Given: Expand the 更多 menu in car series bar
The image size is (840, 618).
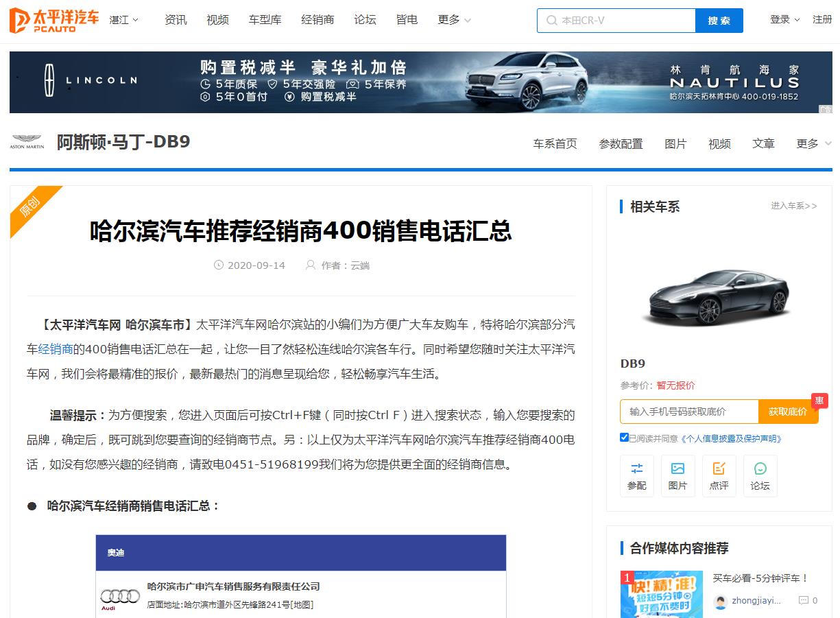Looking at the screenshot, I should click(813, 143).
